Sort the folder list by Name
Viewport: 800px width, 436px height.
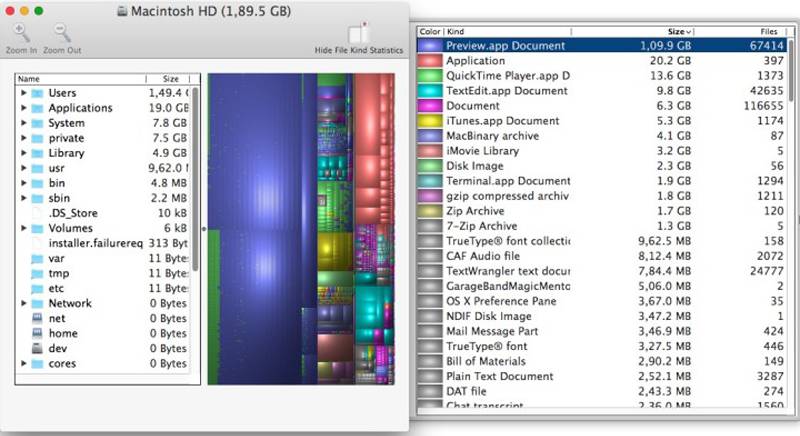click(x=80, y=78)
